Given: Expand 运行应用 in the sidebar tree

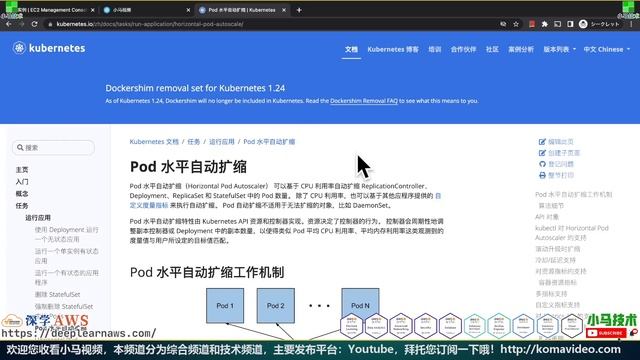Looking at the screenshot, I should (x=38, y=218).
